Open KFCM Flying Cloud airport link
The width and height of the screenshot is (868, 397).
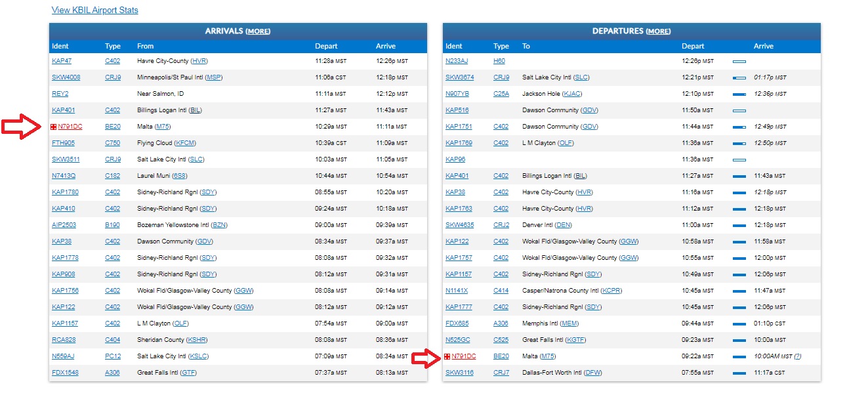184,143
